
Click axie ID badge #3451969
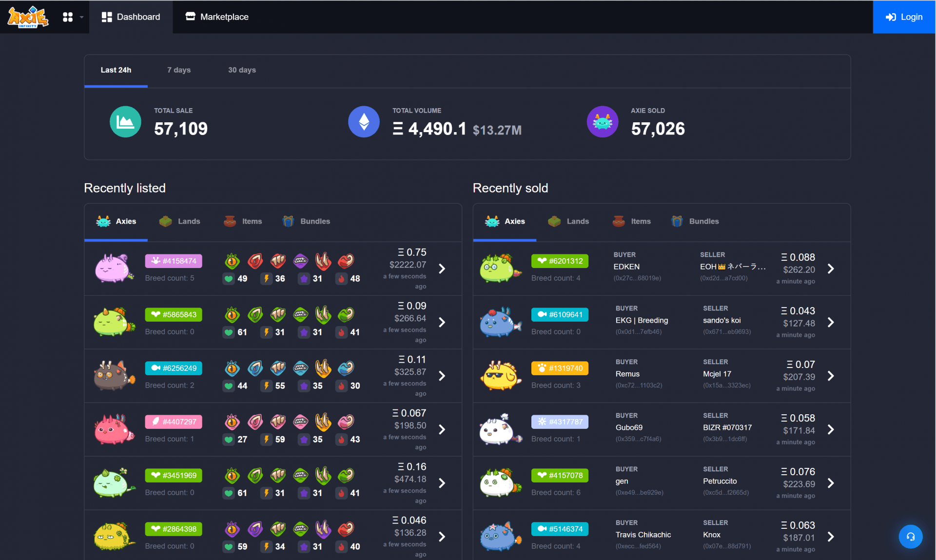pos(174,476)
